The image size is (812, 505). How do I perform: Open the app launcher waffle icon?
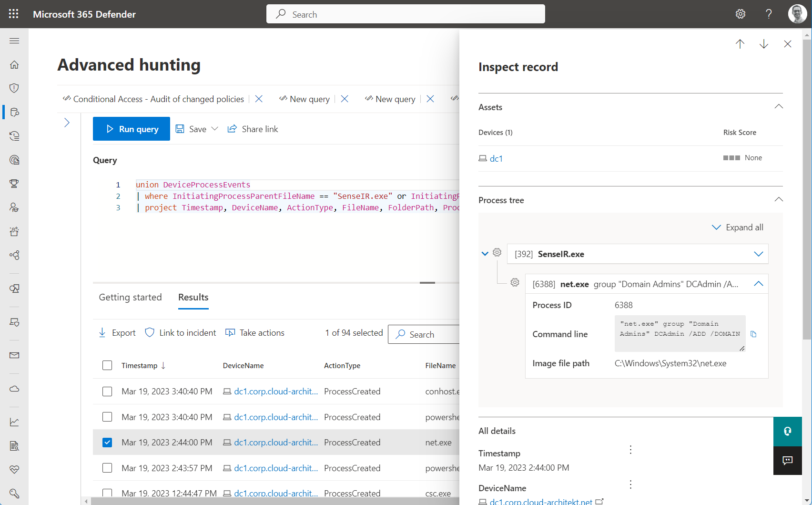pyautogui.click(x=14, y=14)
